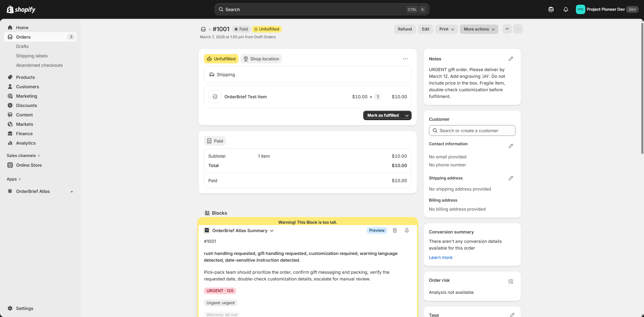Image resolution: width=644 pixels, height=317 pixels.
Task: Click Learn more link
Action: tap(441, 258)
